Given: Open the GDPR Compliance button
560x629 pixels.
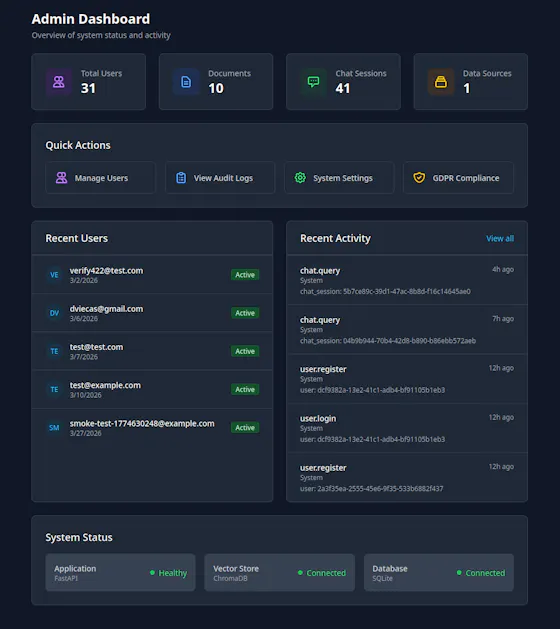Looking at the screenshot, I should 458,178.
